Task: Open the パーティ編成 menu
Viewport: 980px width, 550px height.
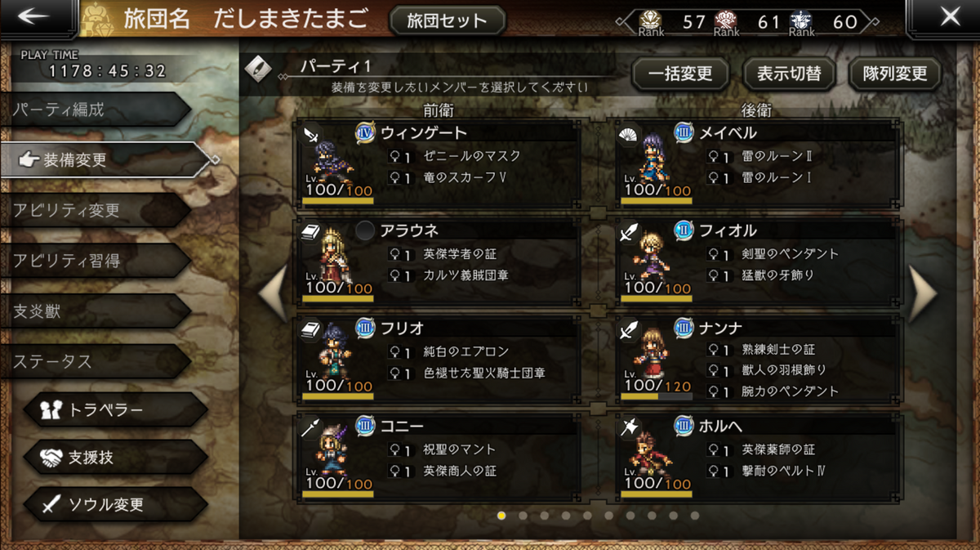Action: pyautogui.click(x=94, y=110)
